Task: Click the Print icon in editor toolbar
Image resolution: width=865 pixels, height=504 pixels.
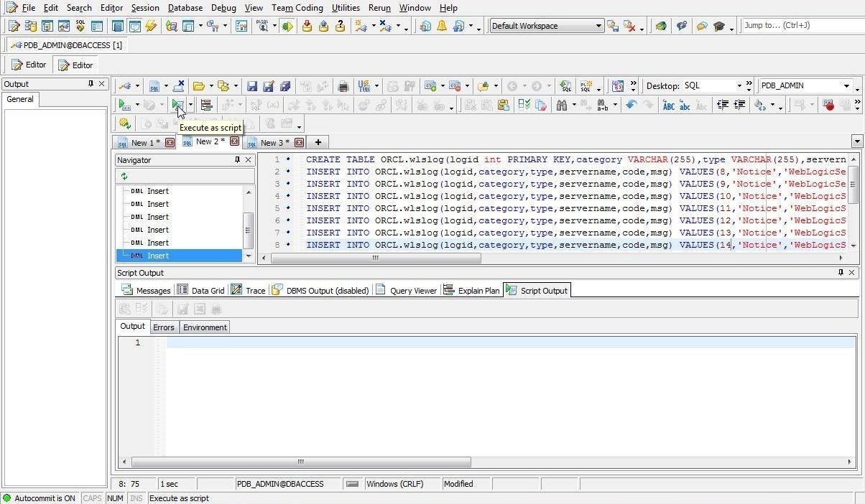Action: coord(343,86)
